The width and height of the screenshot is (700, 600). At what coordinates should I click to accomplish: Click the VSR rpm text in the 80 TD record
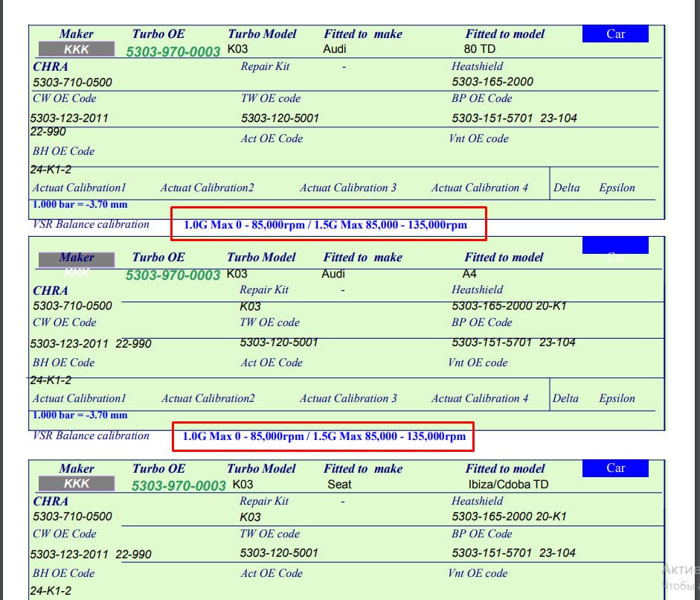point(325,225)
